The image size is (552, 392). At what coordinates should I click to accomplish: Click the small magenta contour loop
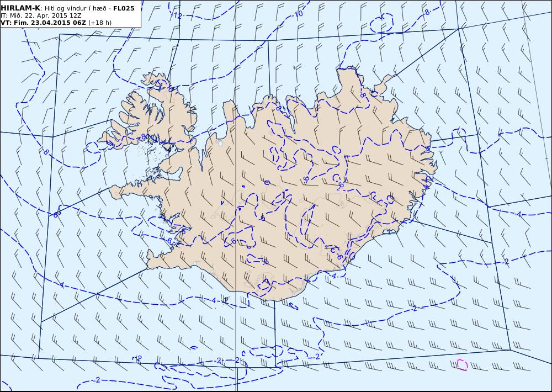point(462,364)
